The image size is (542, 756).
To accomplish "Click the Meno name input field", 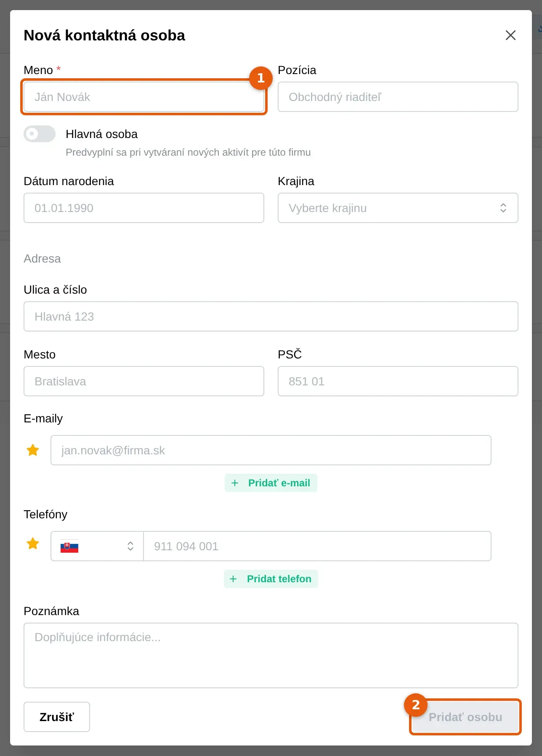I will point(144,97).
